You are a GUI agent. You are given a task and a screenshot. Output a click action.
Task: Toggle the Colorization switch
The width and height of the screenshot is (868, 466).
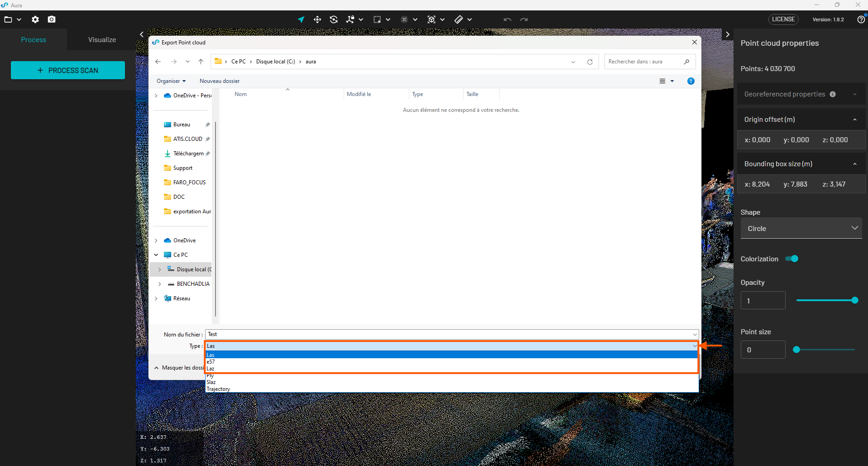pyautogui.click(x=792, y=259)
